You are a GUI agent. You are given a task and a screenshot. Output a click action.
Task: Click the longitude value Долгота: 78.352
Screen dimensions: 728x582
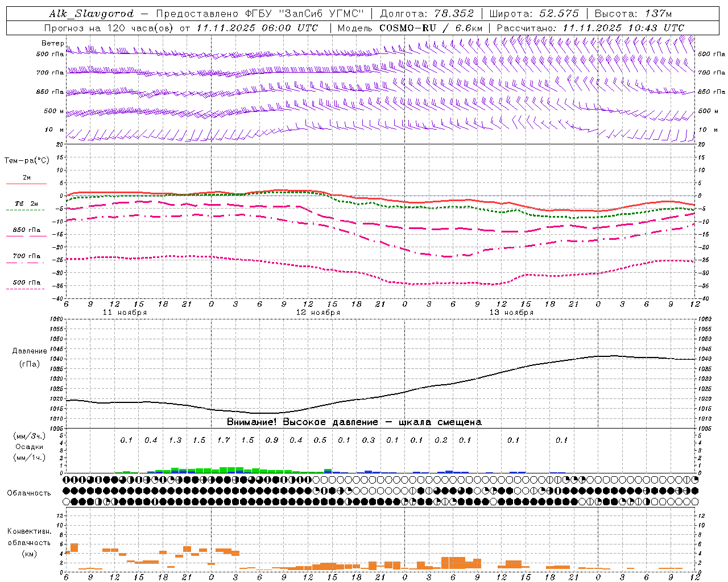click(426, 14)
